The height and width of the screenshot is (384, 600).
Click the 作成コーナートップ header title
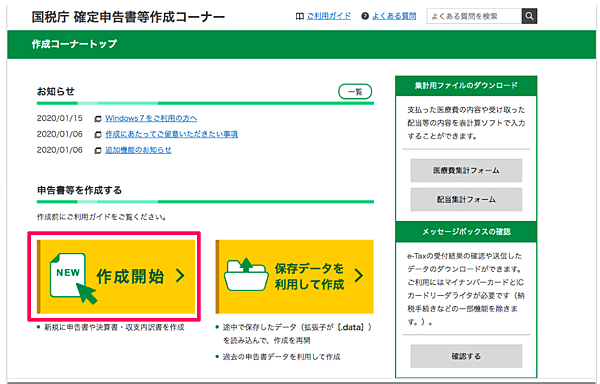click(74, 44)
